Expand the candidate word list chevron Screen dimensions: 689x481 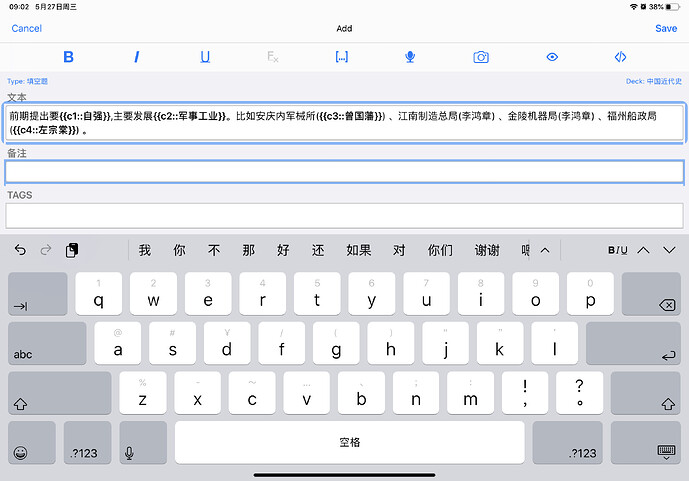(x=545, y=250)
